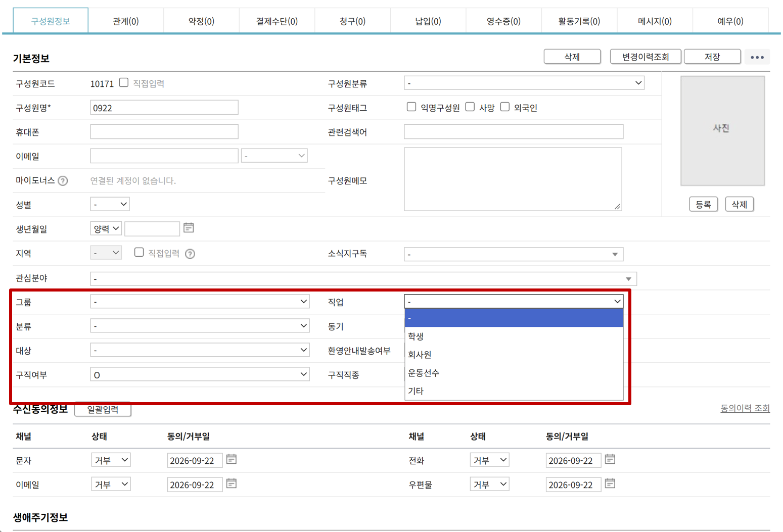
Task: Open the birthdate calendar picker icon
Action: pyautogui.click(x=189, y=228)
